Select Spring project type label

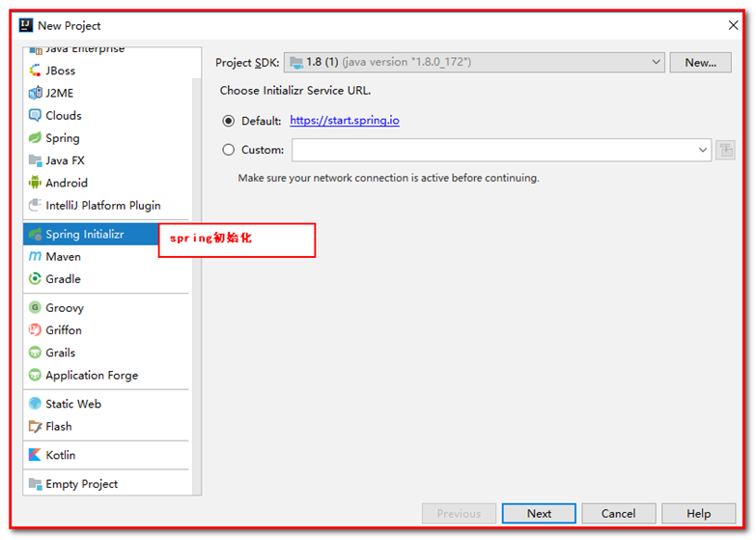coord(63,138)
